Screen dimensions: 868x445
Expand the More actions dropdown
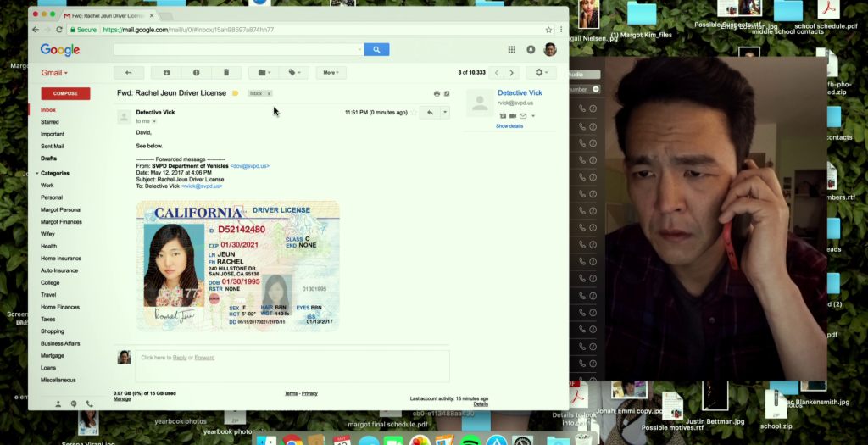[x=330, y=73]
